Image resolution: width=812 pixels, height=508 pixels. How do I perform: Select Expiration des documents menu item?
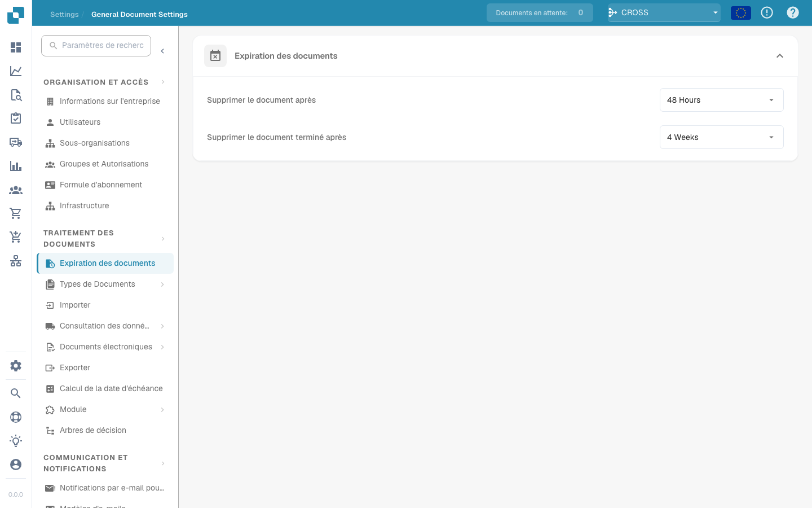pos(105,264)
